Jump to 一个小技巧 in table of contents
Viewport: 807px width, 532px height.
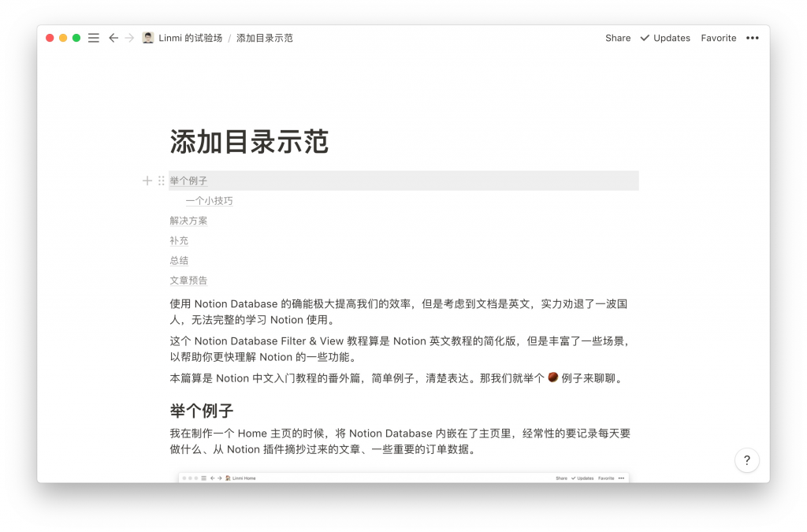(x=209, y=201)
